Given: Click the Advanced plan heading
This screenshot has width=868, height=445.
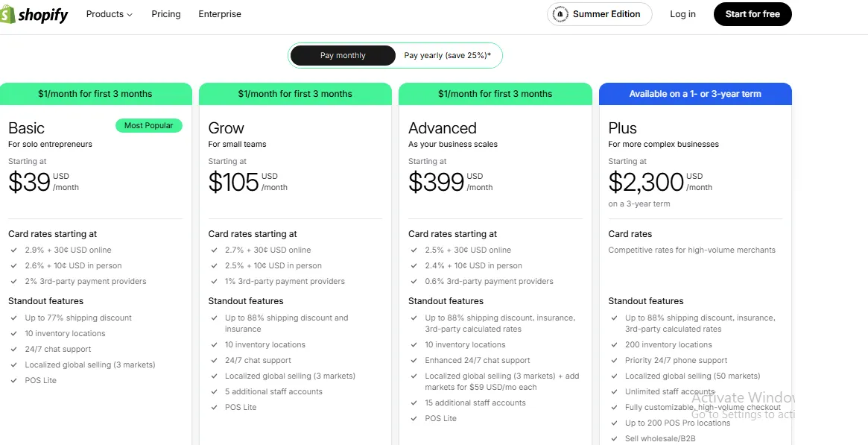Looking at the screenshot, I should (443, 128).
